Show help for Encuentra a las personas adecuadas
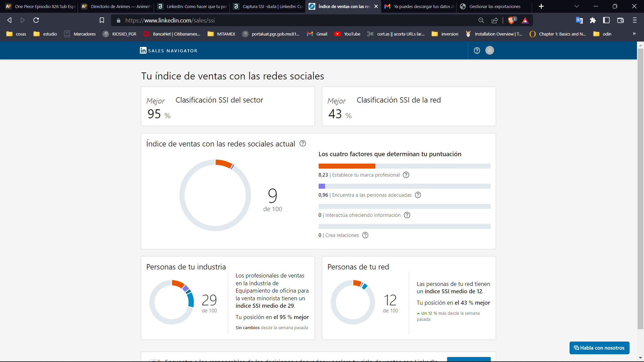 (x=418, y=195)
